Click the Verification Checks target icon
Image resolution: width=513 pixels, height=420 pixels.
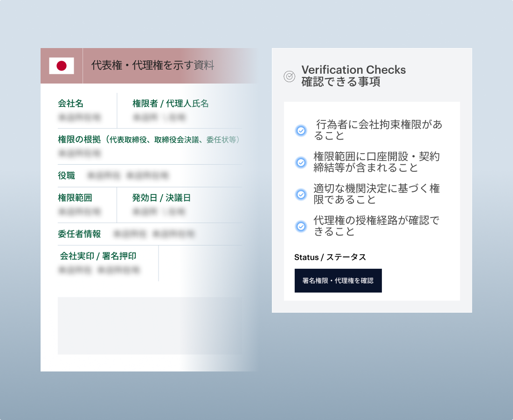point(289,76)
